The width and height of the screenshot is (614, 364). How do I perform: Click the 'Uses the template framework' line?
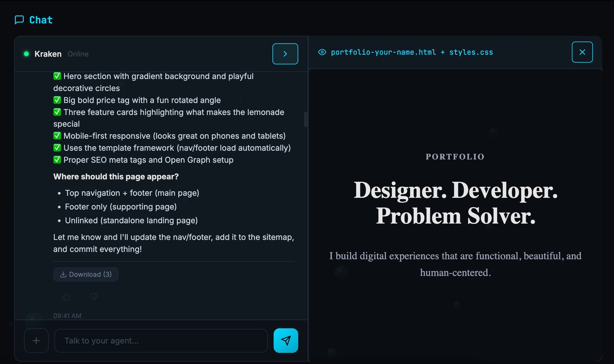click(x=172, y=148)
